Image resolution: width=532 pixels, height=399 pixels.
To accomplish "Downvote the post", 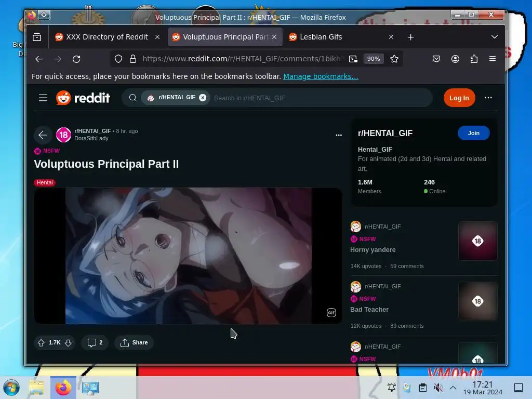I will pos(68,343).
